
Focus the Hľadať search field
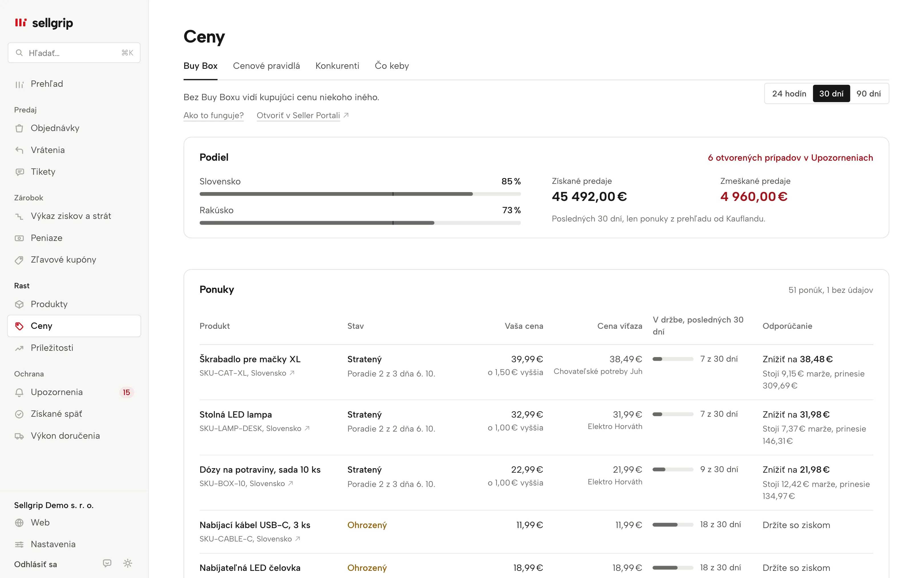click(74, 53)
